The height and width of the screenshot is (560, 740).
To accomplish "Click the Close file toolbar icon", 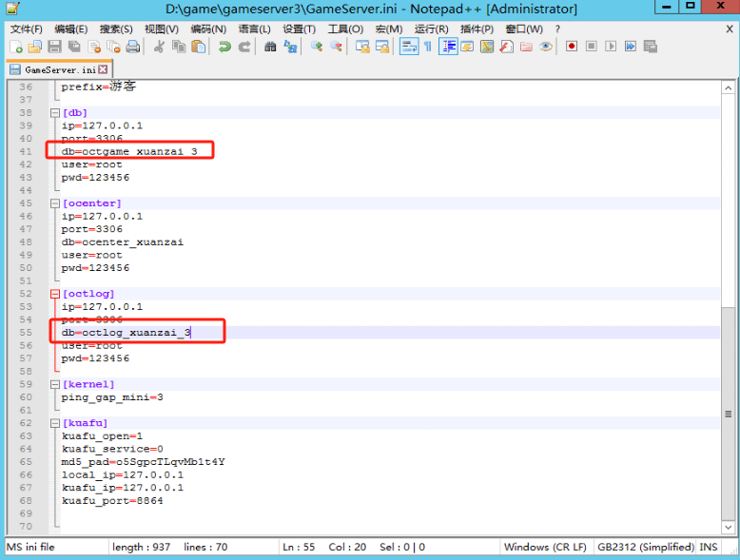I will [94, 47].
